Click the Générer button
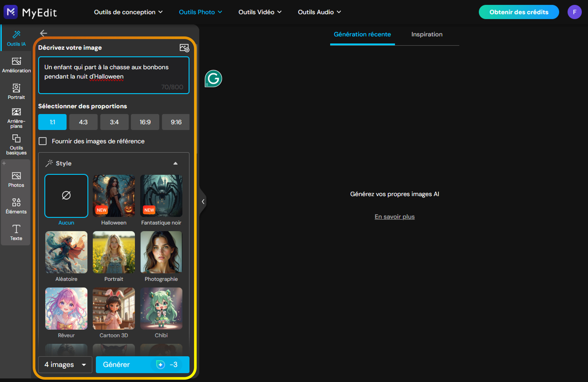This screenshot has height=382, width=588. (116, 364)
